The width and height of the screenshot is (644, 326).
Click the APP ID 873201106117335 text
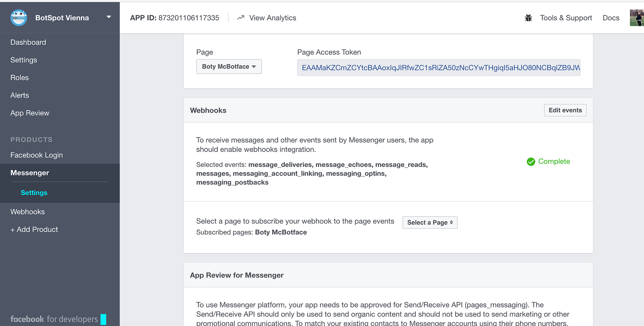coord(175,18)
